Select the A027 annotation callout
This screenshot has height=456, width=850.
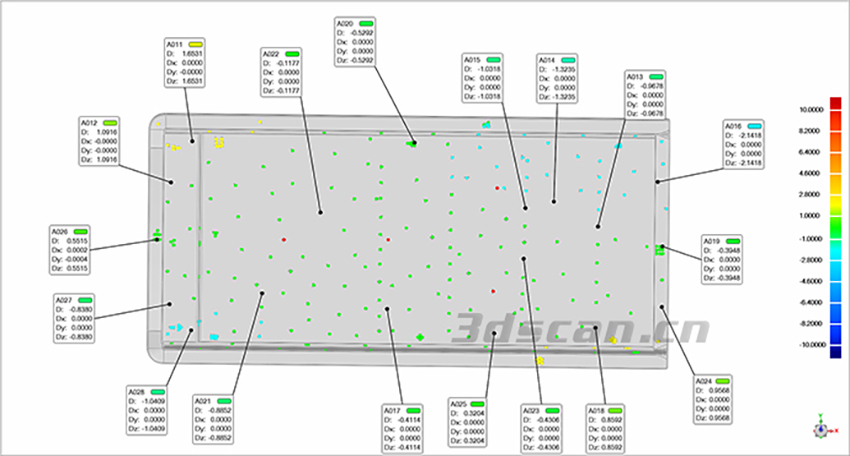[x=75, y=318]
